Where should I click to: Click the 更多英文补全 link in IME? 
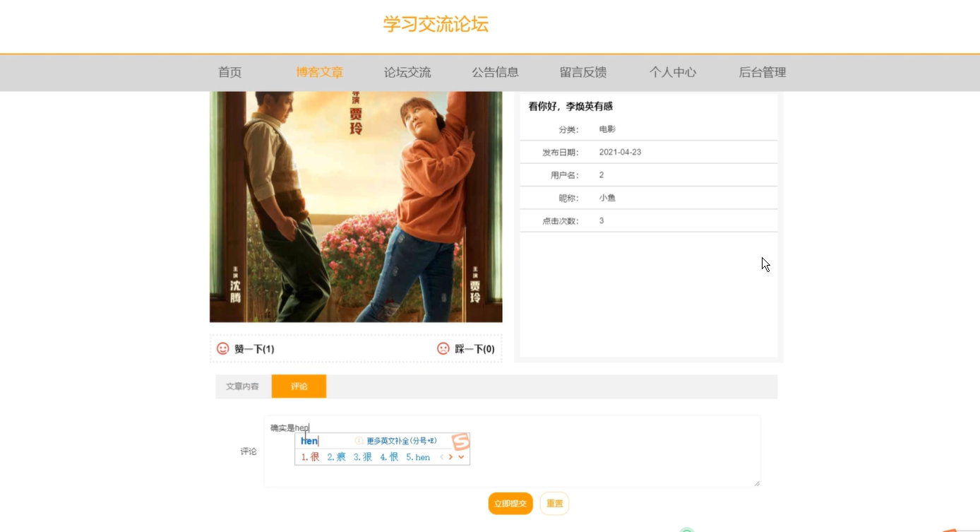[x=402, y=441]
